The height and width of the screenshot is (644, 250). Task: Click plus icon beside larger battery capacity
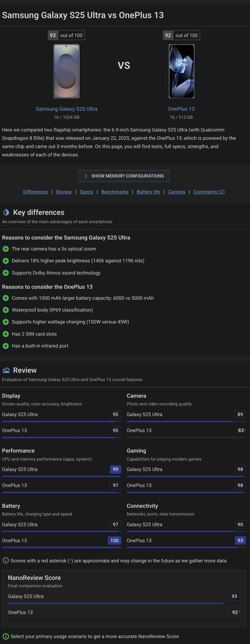pos(6,298)
